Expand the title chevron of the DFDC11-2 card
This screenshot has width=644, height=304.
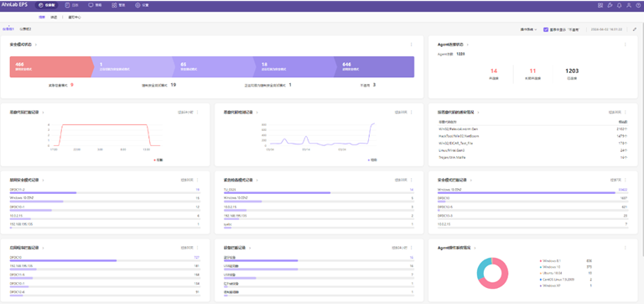(43, 180)
